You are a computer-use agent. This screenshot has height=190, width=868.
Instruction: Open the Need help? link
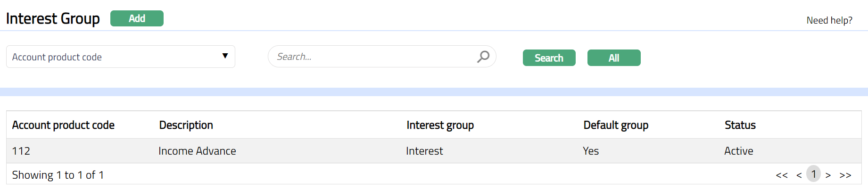click(x=829, y=20)
